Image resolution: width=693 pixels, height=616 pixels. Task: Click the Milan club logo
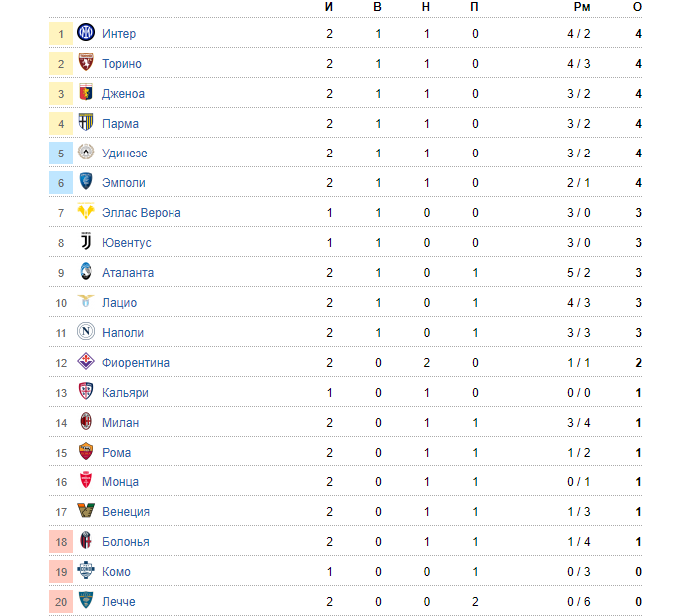click(x=85, y=422)
